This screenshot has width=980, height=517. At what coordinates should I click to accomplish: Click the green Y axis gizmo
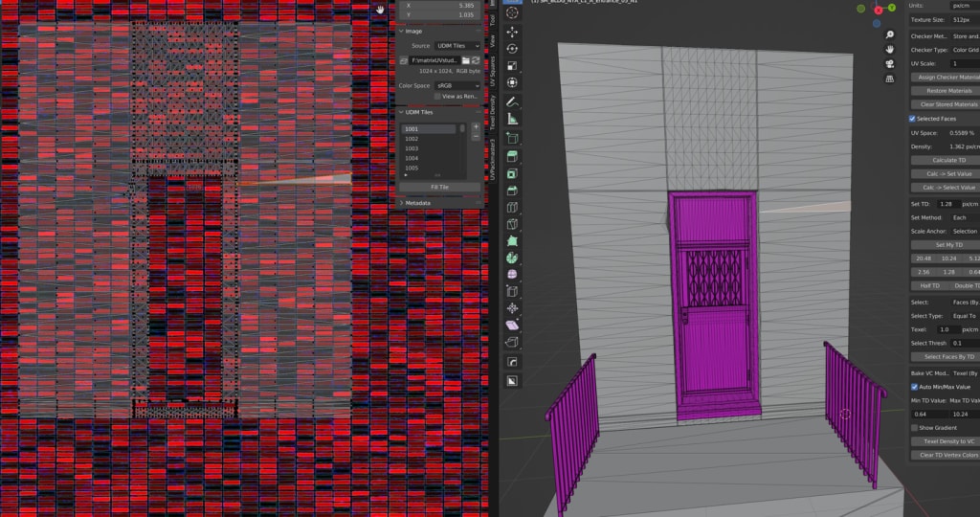[x=892, y=8]
